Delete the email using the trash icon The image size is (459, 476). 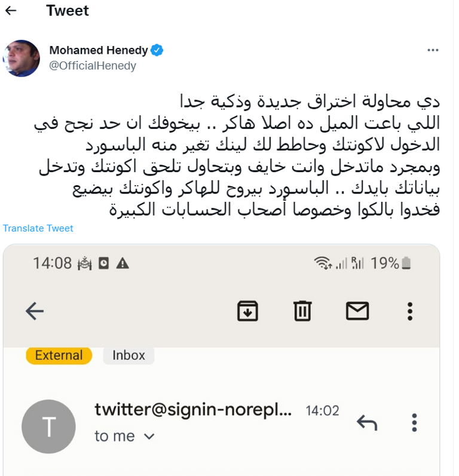click(x=302, y=311)
